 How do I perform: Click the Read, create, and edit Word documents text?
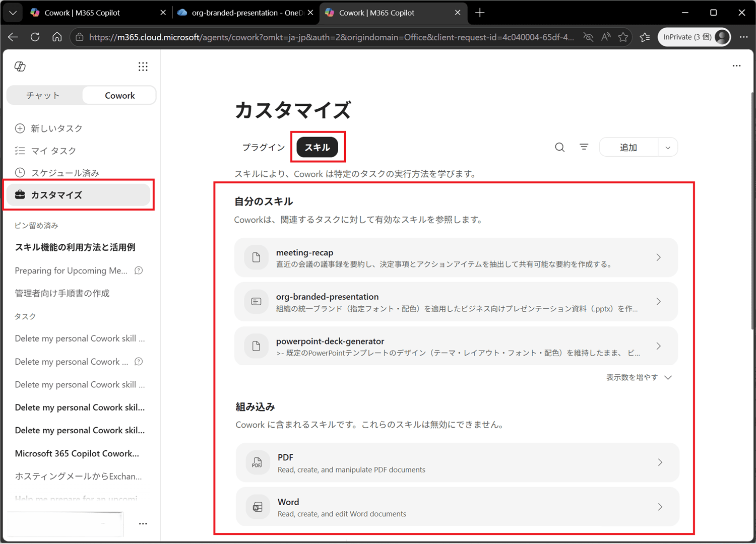[x=342, y=514]
